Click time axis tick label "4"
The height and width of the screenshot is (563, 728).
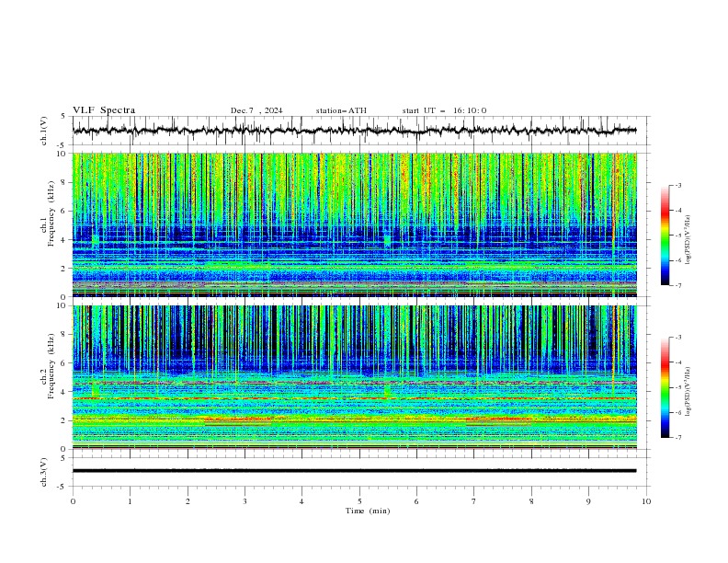(301, 501)
